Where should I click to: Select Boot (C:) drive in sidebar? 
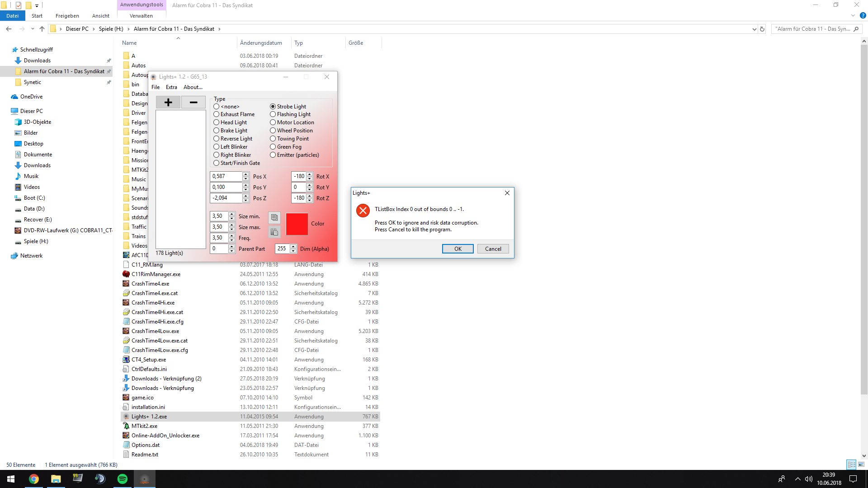(34, 198)
